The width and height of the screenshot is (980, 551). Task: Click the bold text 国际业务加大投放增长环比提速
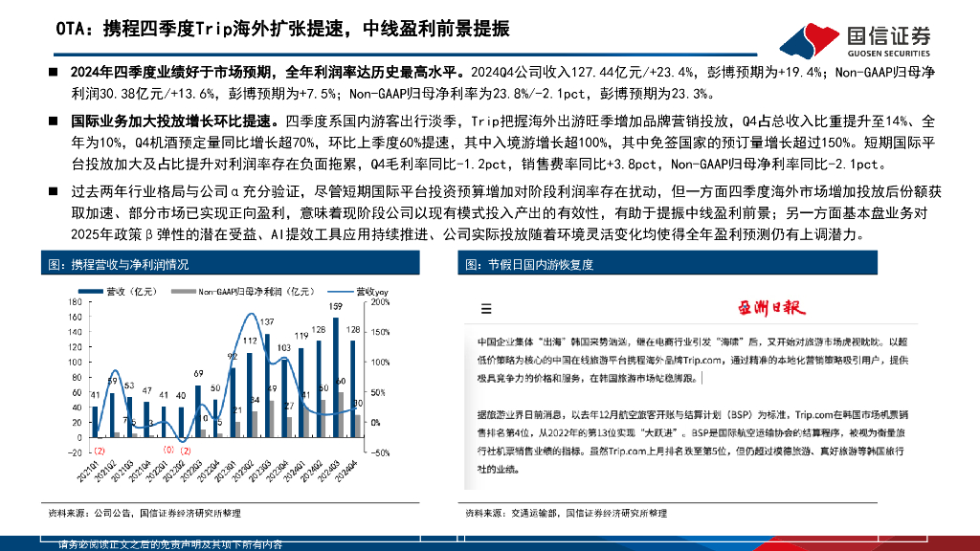click(x=174, y=121)
